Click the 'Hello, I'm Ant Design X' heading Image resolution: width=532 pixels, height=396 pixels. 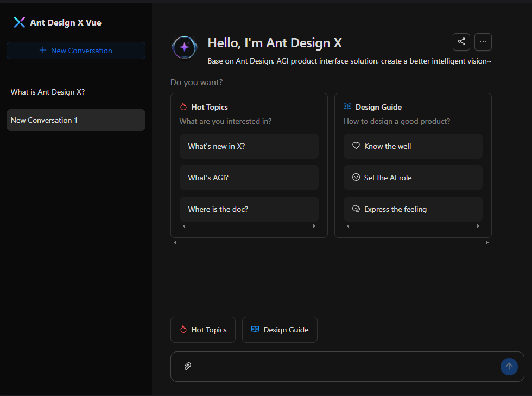[275, 43]
